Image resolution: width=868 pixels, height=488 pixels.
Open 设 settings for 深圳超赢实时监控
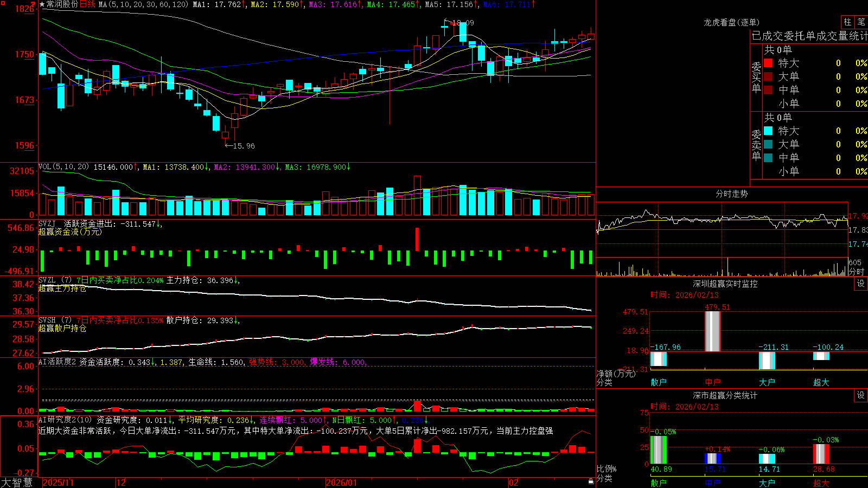pyautogui.click(x=861, y=284)
